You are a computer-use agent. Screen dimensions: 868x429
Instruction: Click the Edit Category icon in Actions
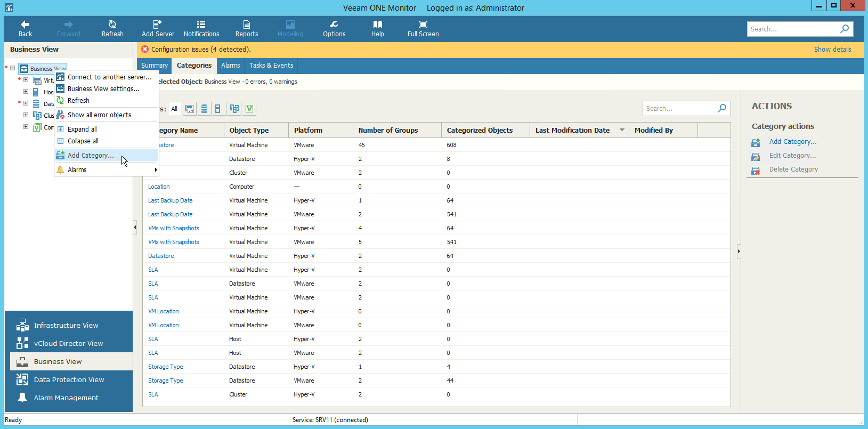[756, 157]
